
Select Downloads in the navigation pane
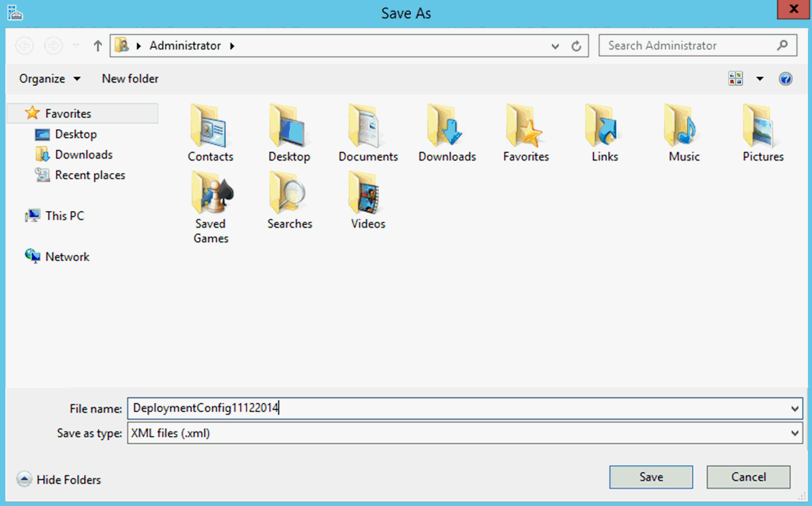[74, 154]
